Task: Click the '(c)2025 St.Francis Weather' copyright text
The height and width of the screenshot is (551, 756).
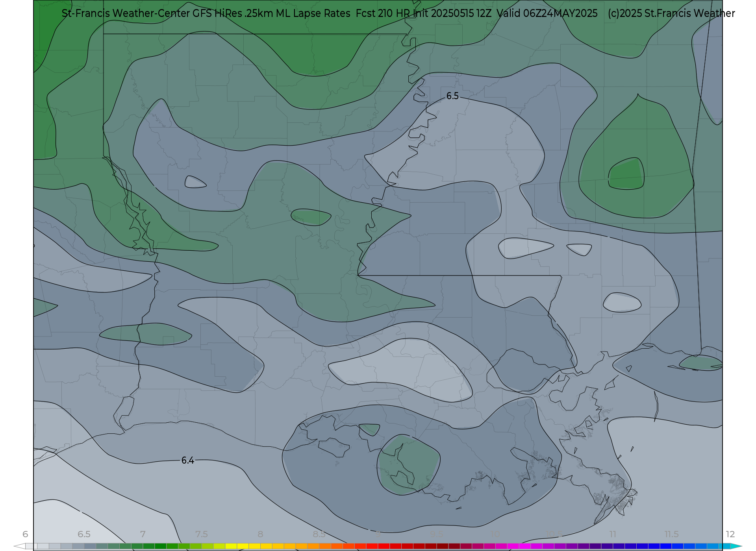Action: click(671, 13)
